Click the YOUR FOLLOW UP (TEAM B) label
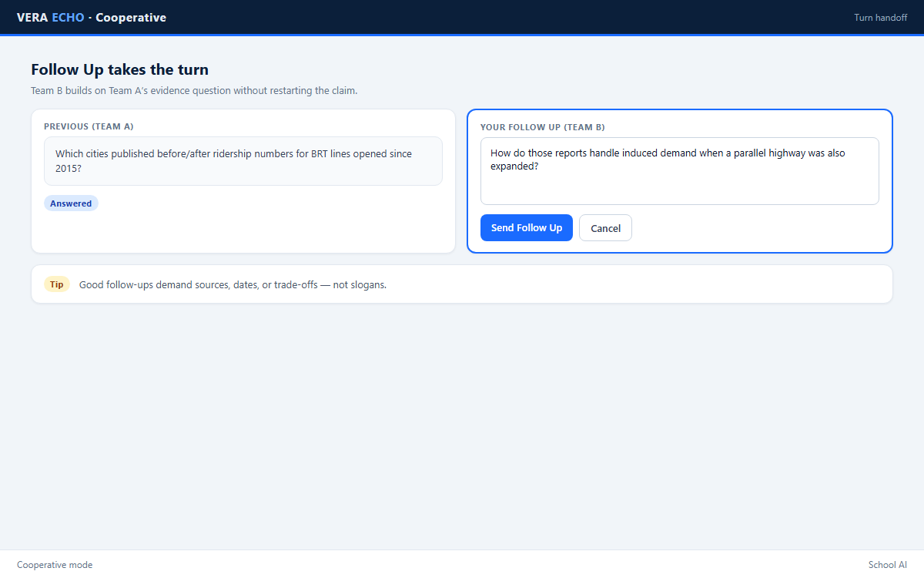The width and height of the screenshot is (924, 578). [542, 127]
